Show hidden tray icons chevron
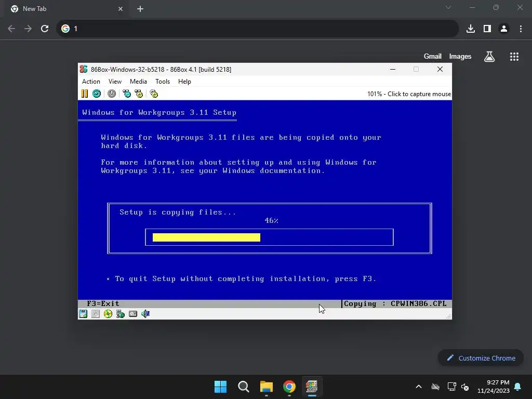The image size is (532, 399). (419, 387)
